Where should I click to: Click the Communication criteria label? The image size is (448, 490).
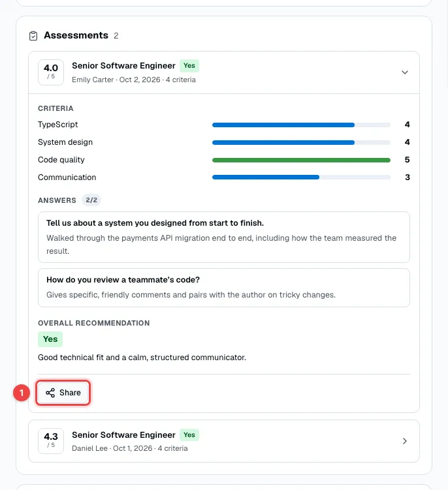click(x=67, y=177)
